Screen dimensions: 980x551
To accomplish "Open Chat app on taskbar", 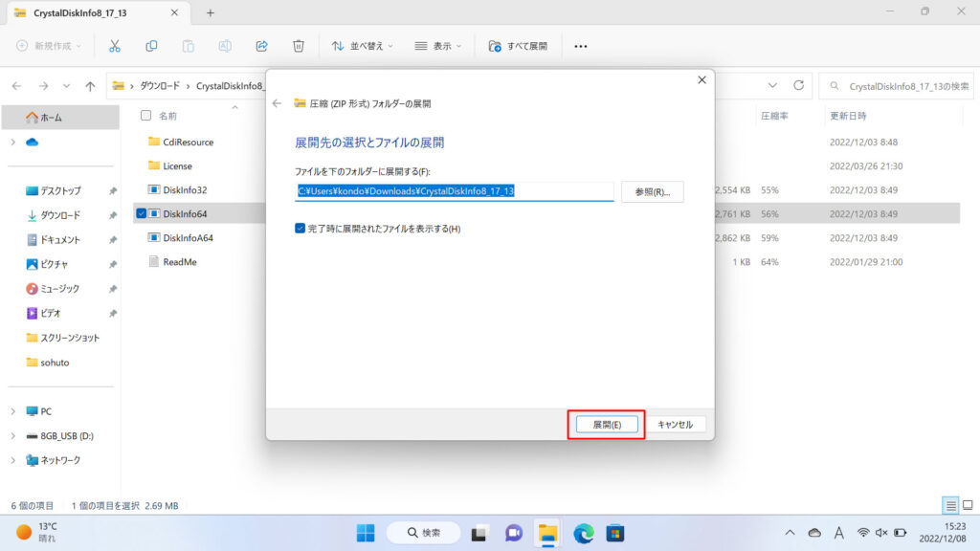I will [x=514, y=533].
